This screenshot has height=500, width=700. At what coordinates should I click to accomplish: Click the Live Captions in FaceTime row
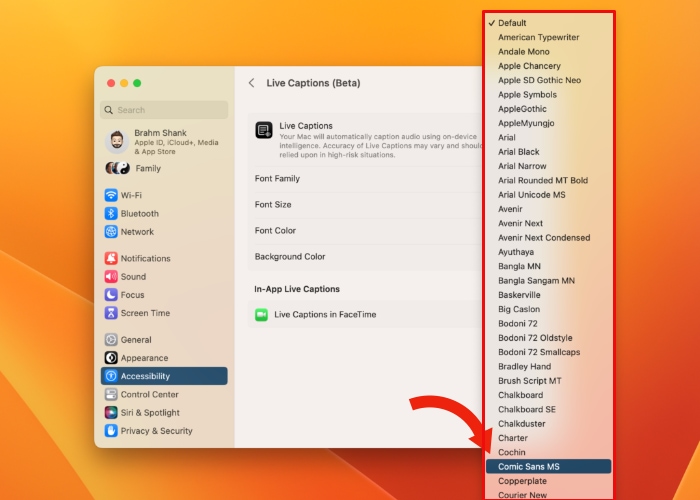tap(365, 315)
